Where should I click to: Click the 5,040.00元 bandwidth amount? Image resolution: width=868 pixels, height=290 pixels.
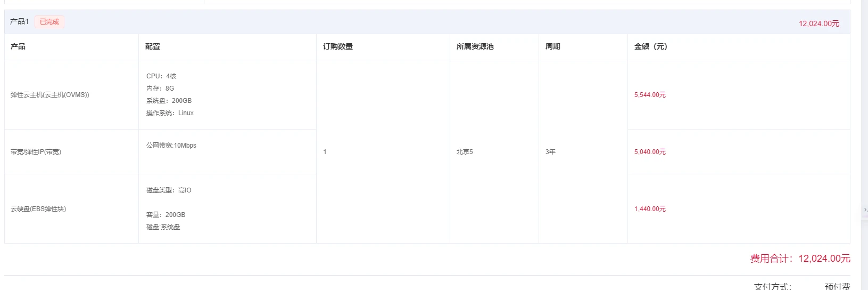650,152
